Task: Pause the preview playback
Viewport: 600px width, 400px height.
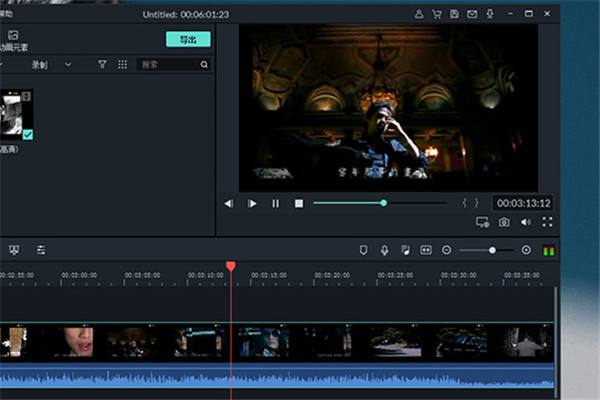Action: click(x=276, y=203)
